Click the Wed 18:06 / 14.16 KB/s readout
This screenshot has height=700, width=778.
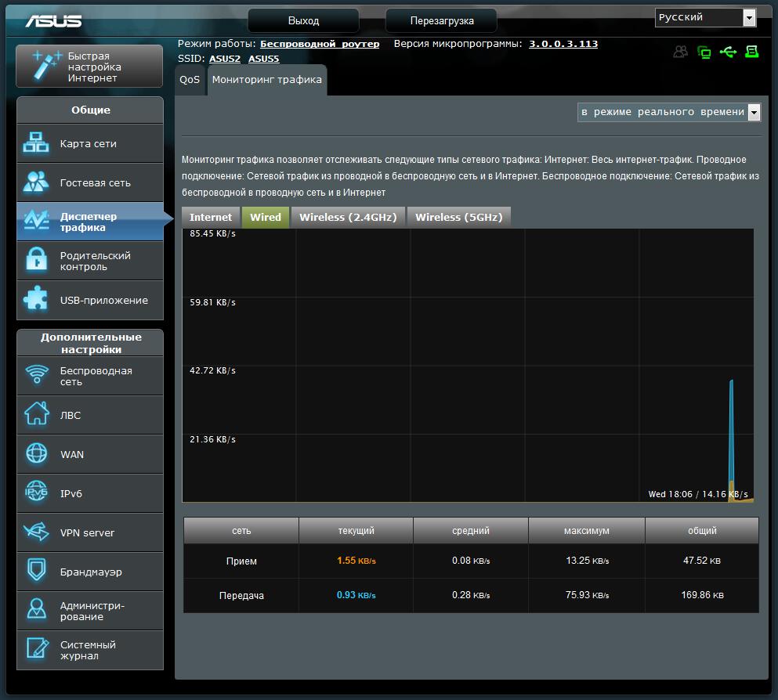697,494
